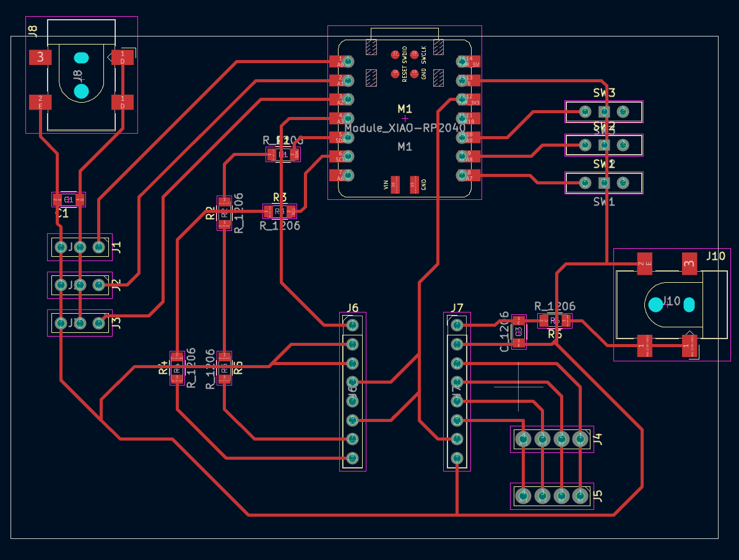The width and height of the screenshot is (739, 560).
Task: Click the left pad of switch SW3
Action: pos(584,111)
